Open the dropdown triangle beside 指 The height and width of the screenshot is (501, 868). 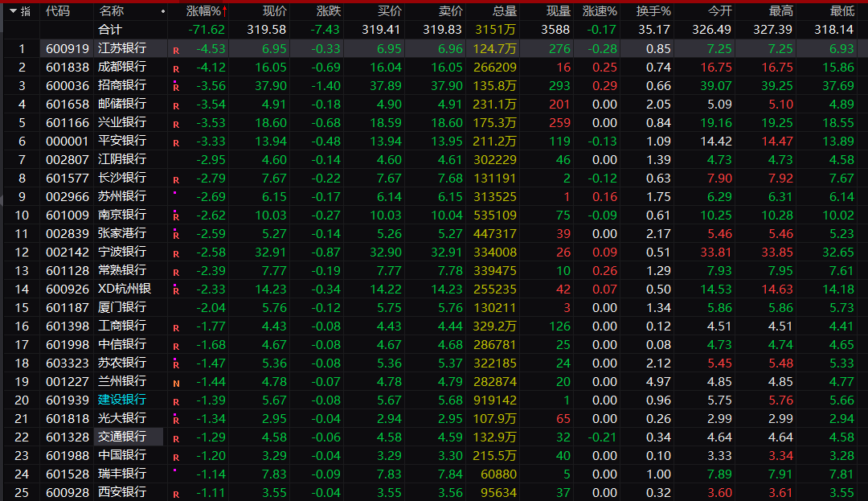point(13,10)
